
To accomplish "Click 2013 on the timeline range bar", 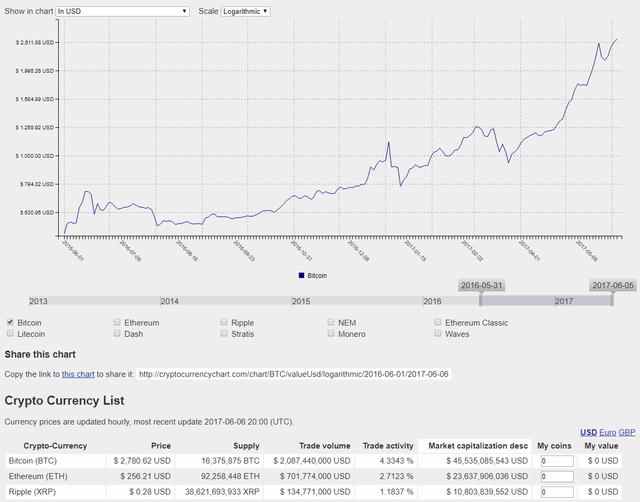I will 38,301.
